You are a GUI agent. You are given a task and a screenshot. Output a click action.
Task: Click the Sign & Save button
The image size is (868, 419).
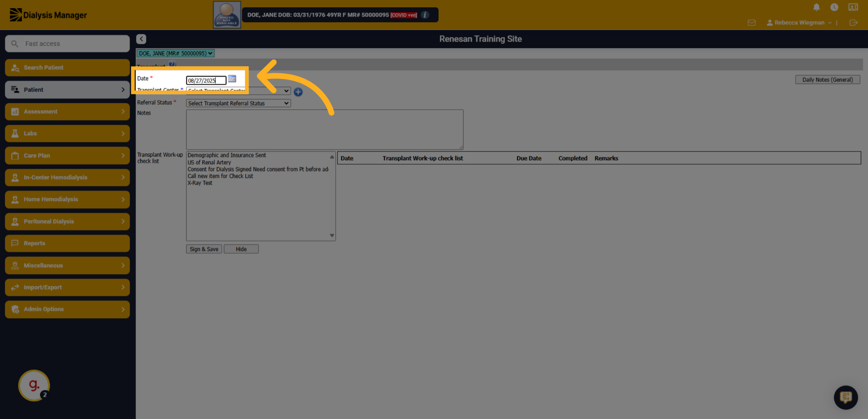coord(204,249)
